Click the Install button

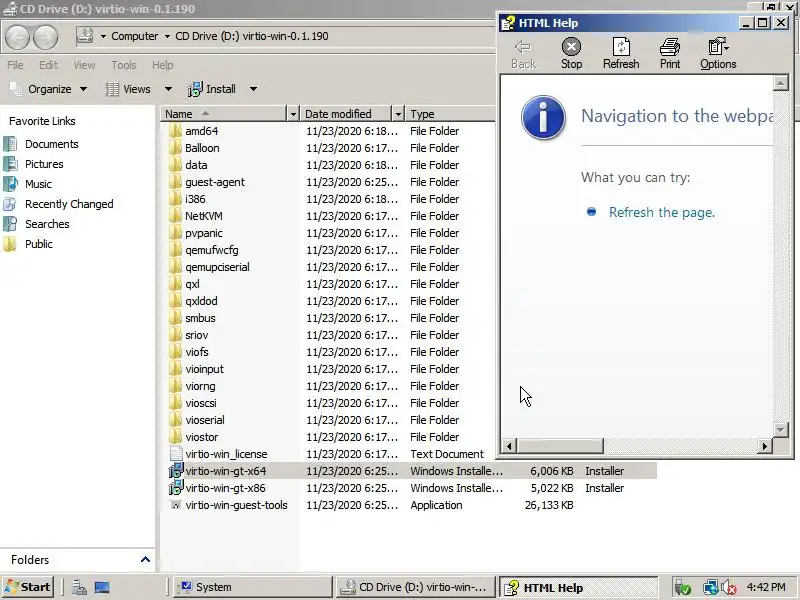[212, 89]
